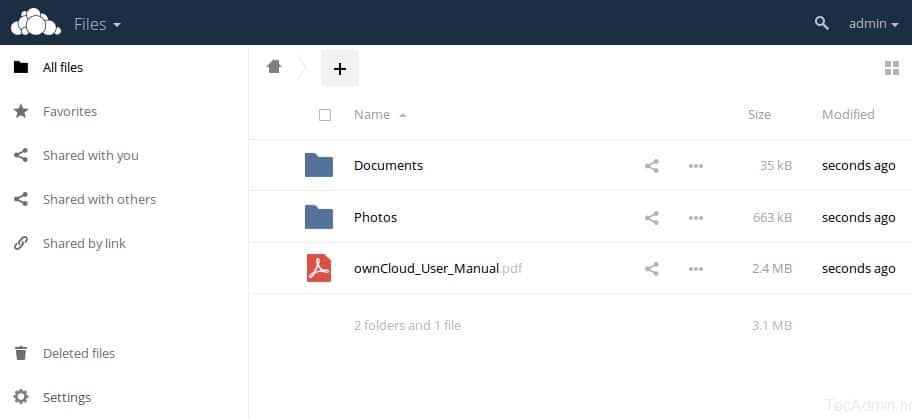This screenshot has width=912, height=419.
Task: Click the plus new file button
Action: pos(340,68)
